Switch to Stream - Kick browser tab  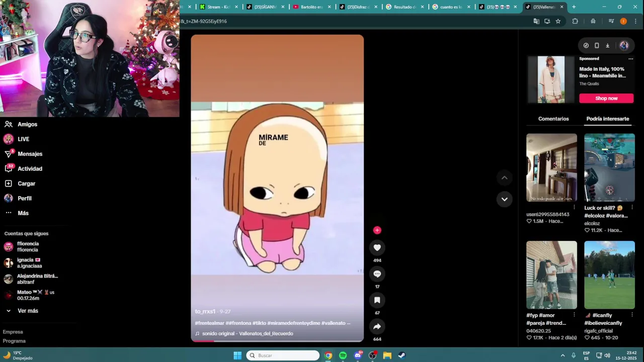tap(218, 7)
